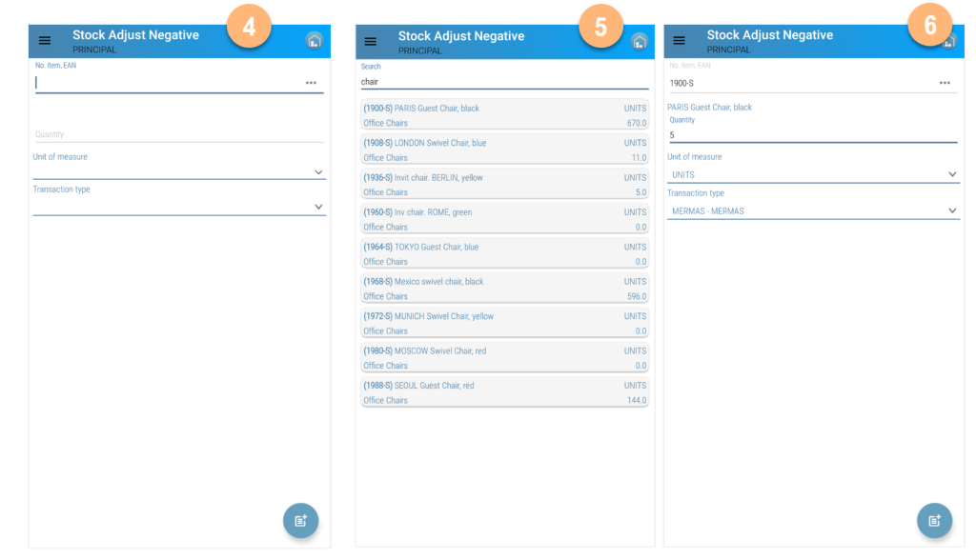Go home from screen 4 header
The height and width of the screenshot is (560, 976).
pyautogui.click(x=315, y=41)
